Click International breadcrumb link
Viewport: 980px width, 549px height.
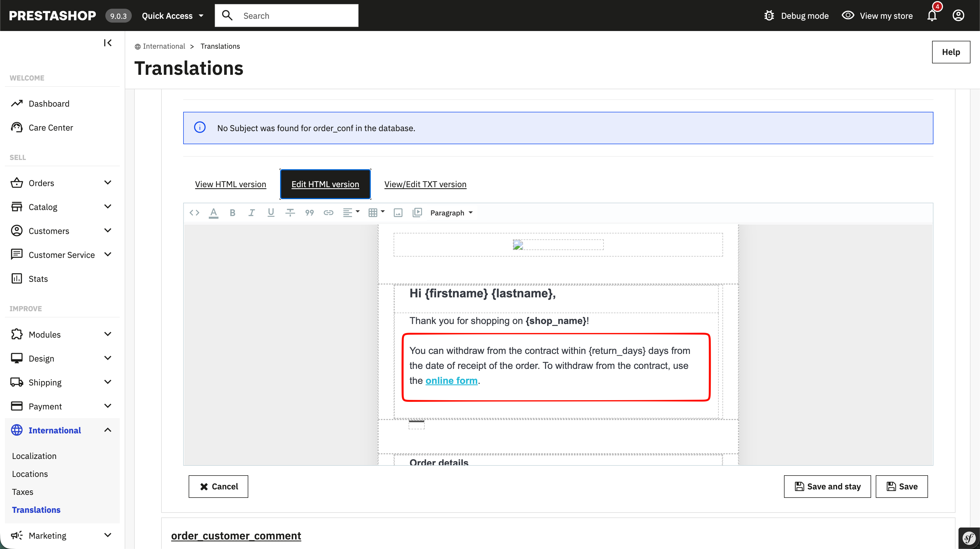164,46
